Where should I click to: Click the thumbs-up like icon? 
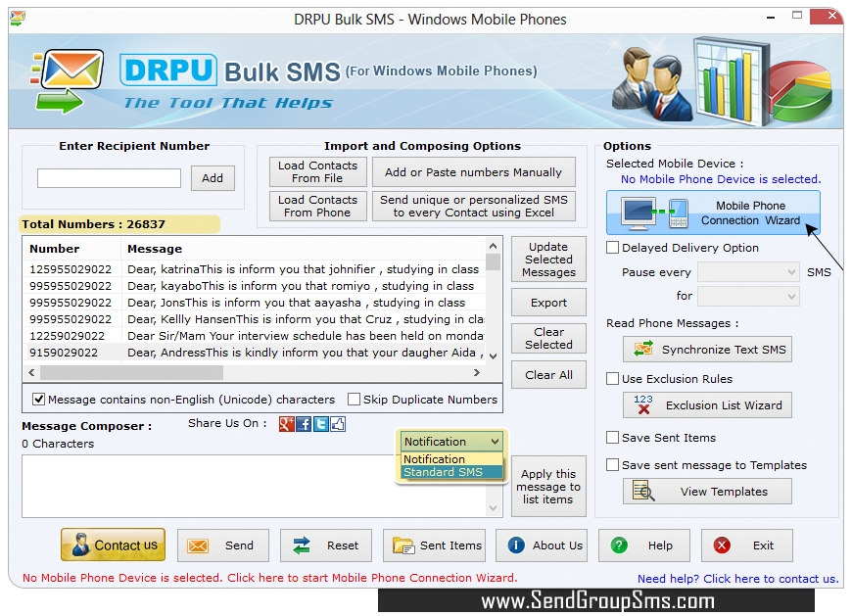[x=338, y=424]
